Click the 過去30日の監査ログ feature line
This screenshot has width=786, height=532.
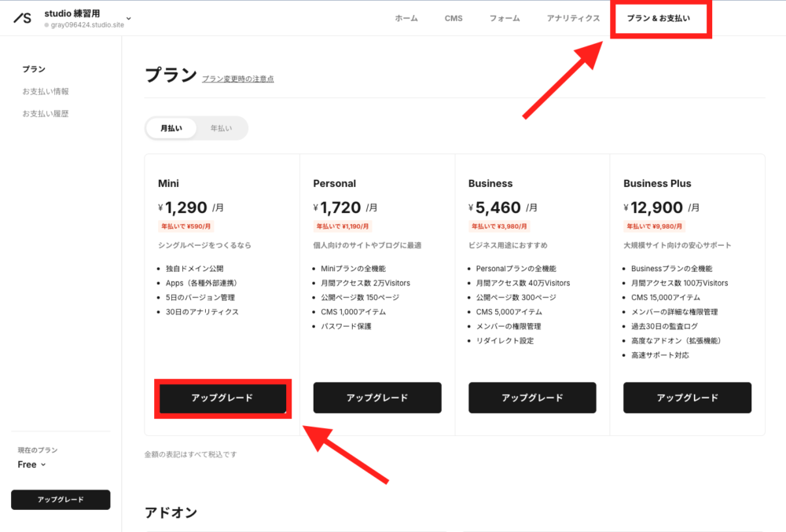(664, 326)
